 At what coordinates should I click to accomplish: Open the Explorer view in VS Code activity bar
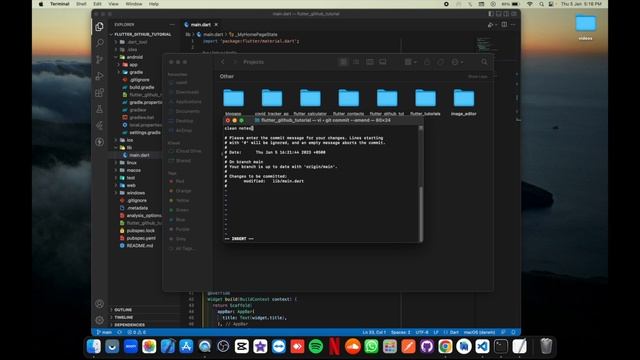tap(99, 27)
